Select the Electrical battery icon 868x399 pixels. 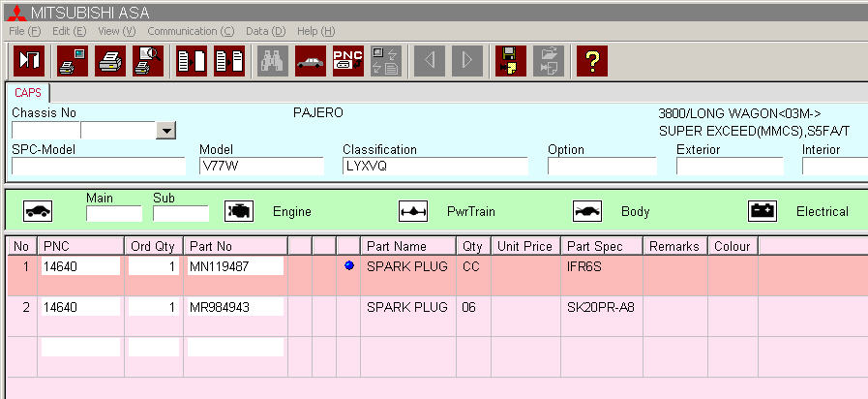click(x=763, y=211)
